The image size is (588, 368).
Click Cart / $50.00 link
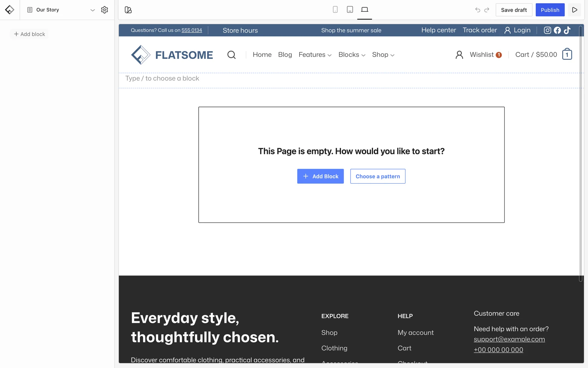[x=536, y=55]
